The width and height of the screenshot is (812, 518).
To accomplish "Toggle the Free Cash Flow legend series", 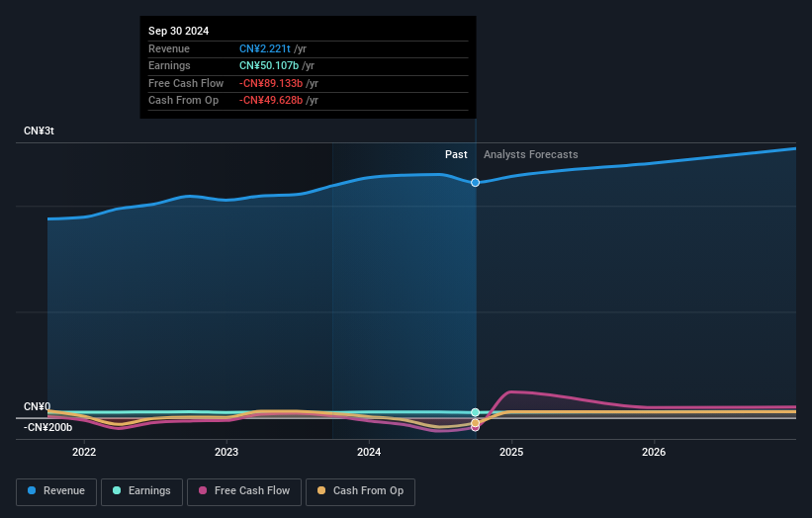I will (244, 491).
